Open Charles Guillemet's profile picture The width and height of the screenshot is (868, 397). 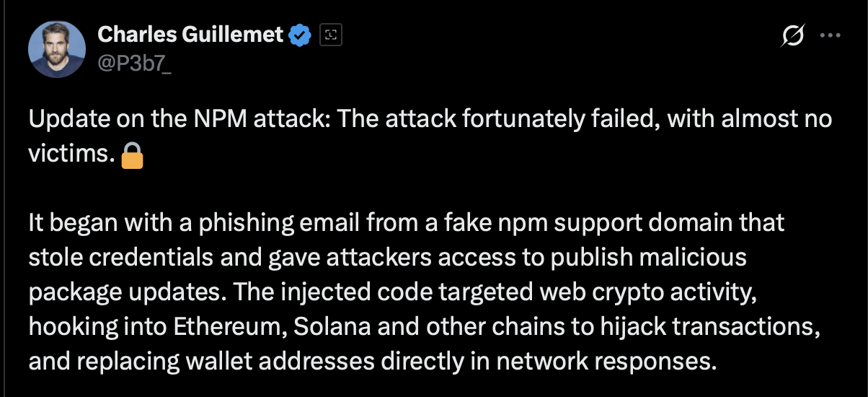coord(56,50)
